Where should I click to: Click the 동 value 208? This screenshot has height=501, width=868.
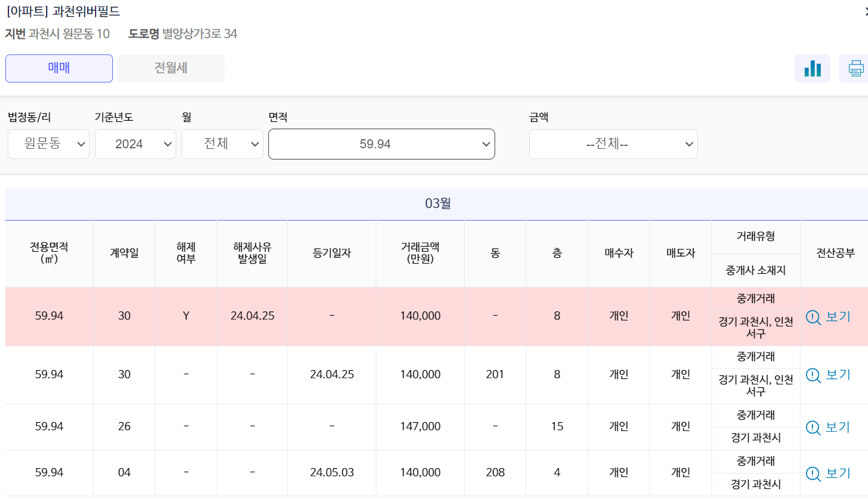[x=495, y=472]
